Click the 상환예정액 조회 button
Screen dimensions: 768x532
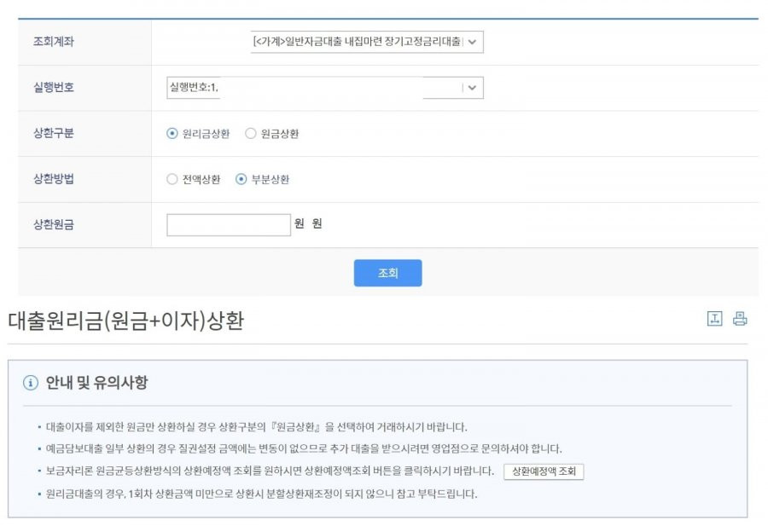click(x=544, y=471)
